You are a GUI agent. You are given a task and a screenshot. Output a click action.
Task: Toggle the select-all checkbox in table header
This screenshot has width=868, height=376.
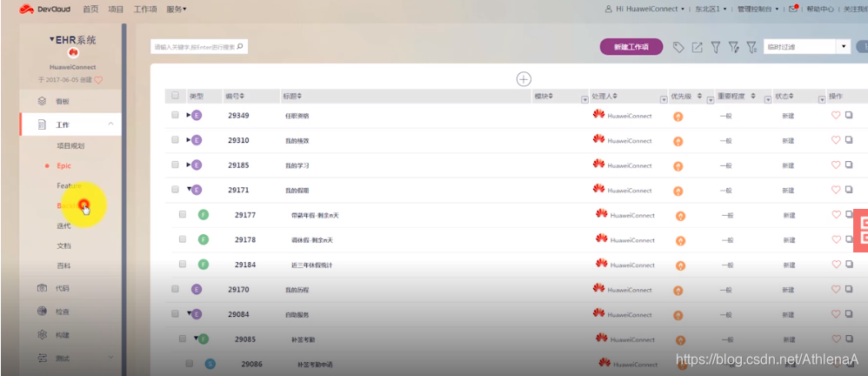click(175, 95)
